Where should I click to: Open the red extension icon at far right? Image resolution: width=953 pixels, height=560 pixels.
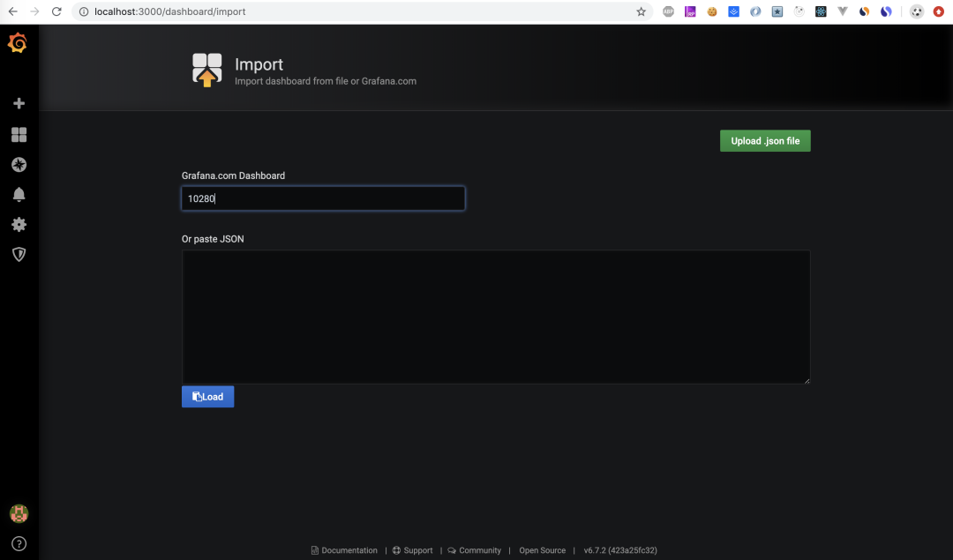[x=938, y=11]
